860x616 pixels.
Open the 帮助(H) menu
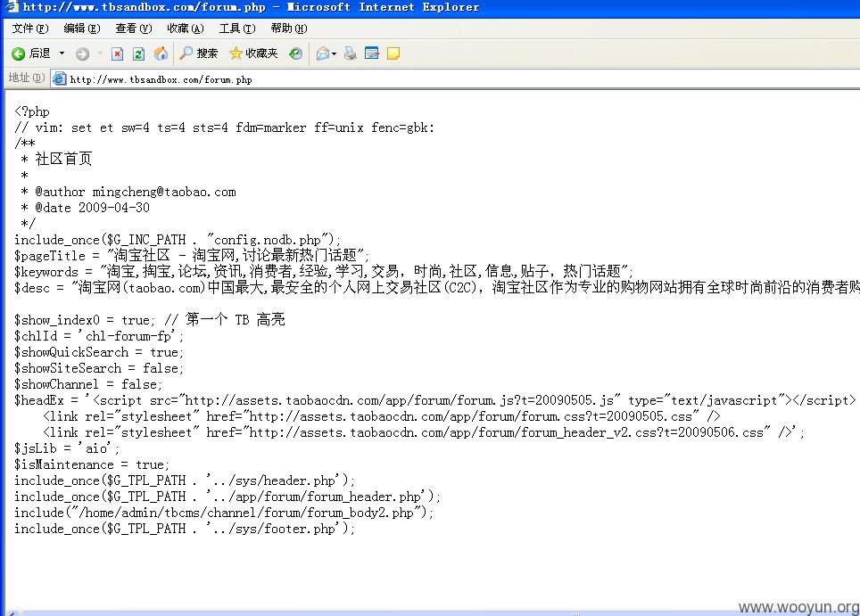[x=289, y=29]
